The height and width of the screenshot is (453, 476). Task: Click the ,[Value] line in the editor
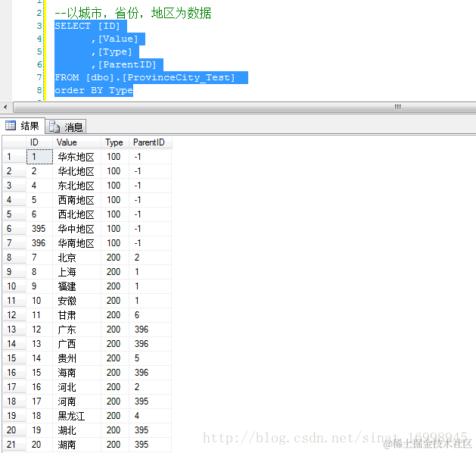(x=115, y=39)
